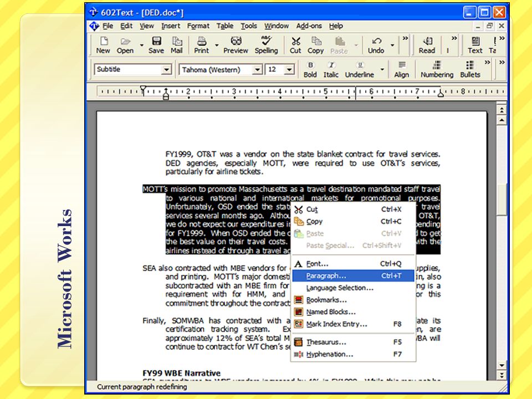Click the Mail toolbar icon
The height and width of the screenshot is (399, 532).
point(177,45)
